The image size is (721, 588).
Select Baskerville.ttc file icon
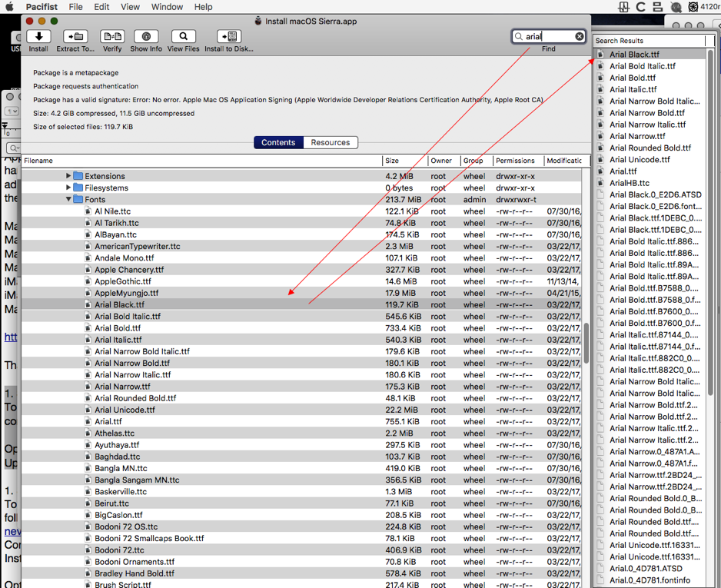[x=88, y=491]
